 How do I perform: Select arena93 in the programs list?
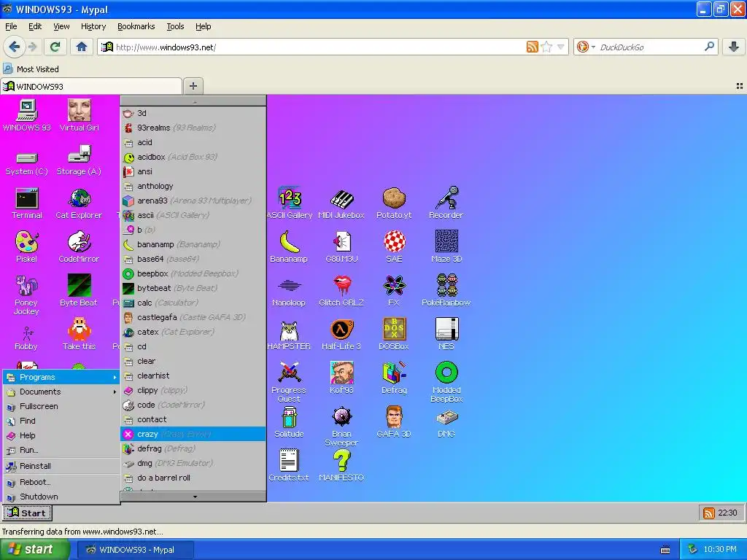click(193, 201)
